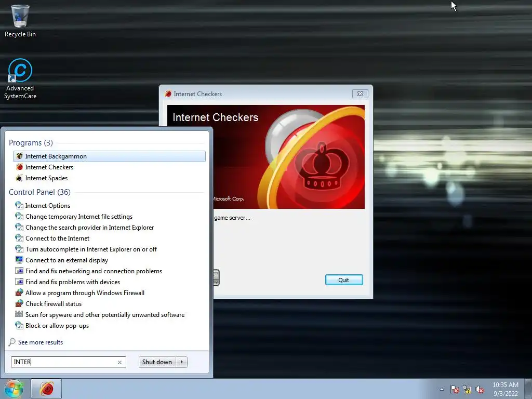Click the magnifier icon beside See more results
Screen dimensions: 532x399
[12, 342]
